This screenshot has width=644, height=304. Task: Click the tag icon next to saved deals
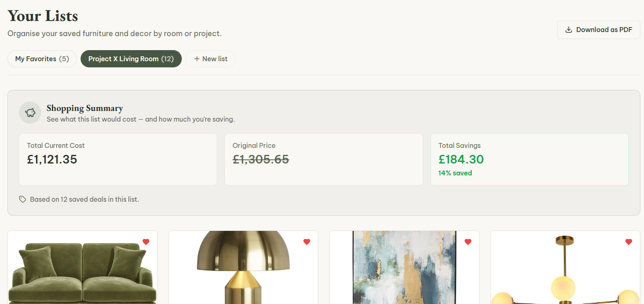click(23, 199)
